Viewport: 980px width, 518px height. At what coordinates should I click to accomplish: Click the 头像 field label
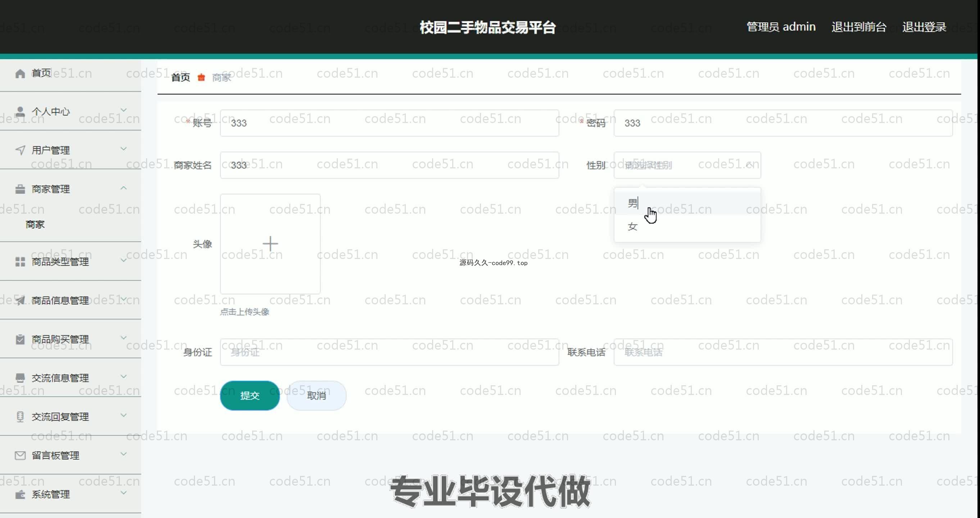tap(203, 244)
